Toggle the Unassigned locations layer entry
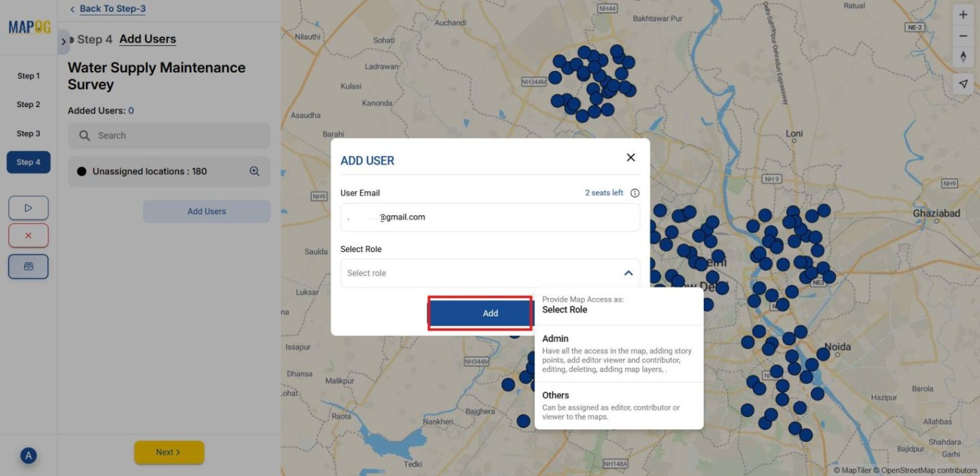Viewport: 980px width, 476px height. [169, 171]
